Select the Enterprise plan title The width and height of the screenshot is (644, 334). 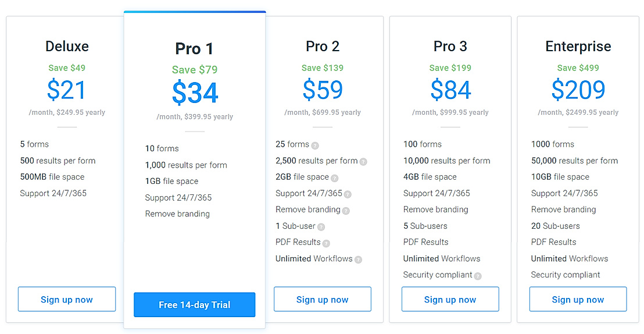pyautogui.click(x=578, y=47)
